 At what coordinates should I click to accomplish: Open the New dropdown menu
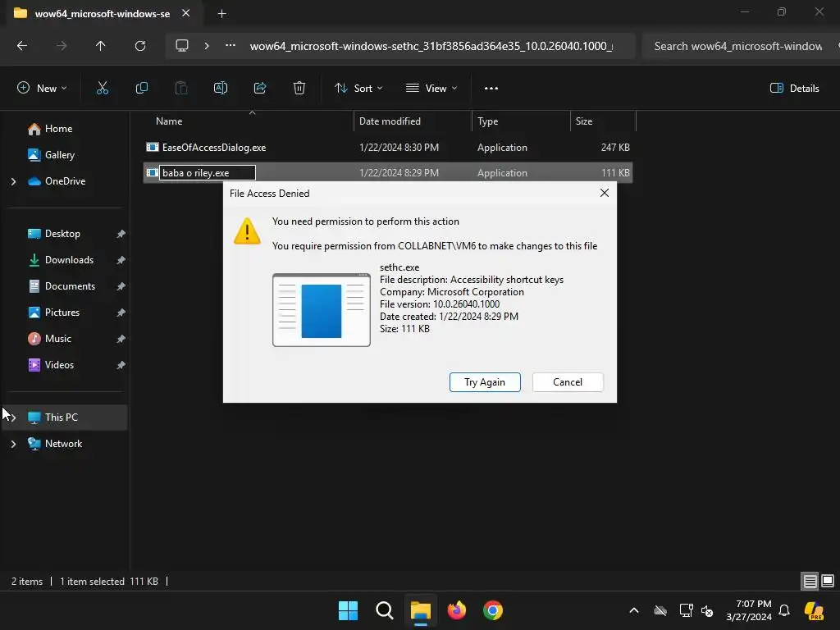pos(42,89)
